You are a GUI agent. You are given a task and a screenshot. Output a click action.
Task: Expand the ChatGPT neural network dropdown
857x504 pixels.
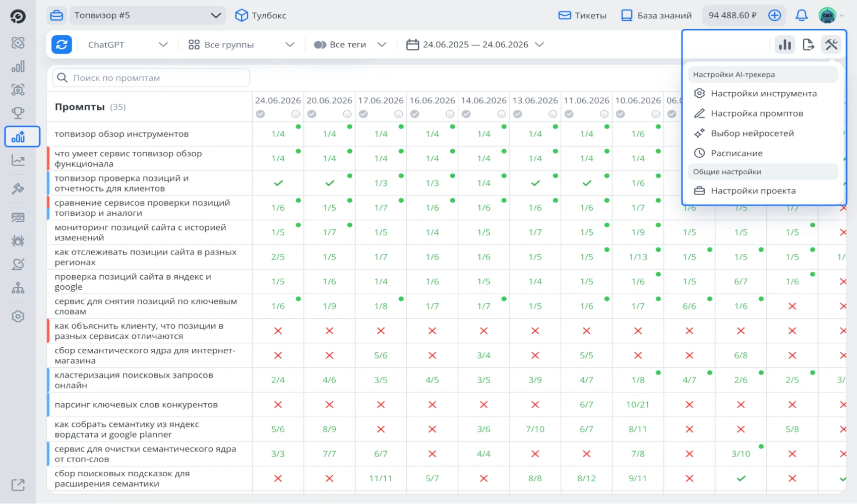click(x=128, y=45)
